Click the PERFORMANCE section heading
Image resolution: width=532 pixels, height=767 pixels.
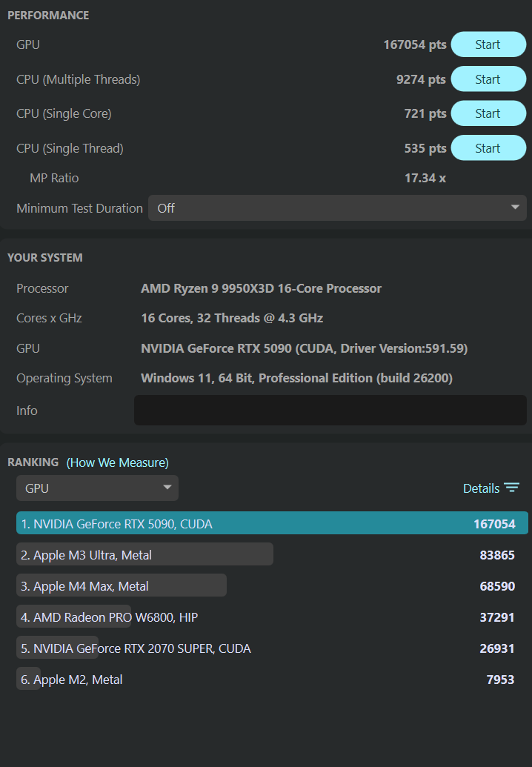point(48,15)
